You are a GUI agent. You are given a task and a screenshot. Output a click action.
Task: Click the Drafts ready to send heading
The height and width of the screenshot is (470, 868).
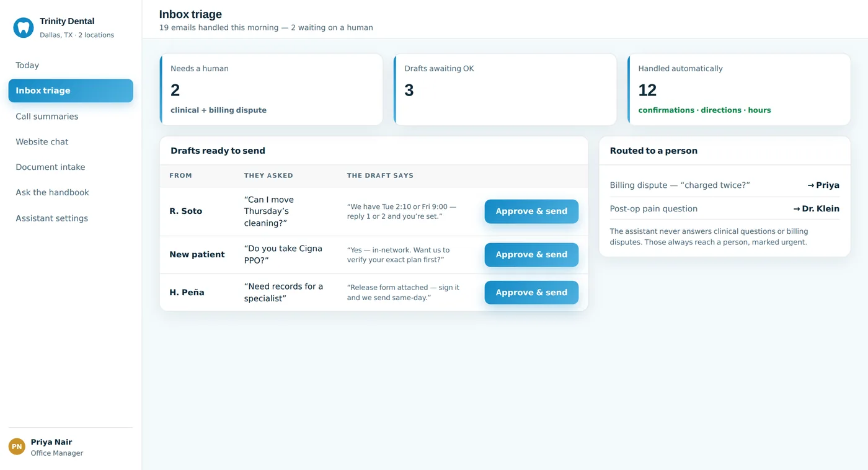(218, 151)
